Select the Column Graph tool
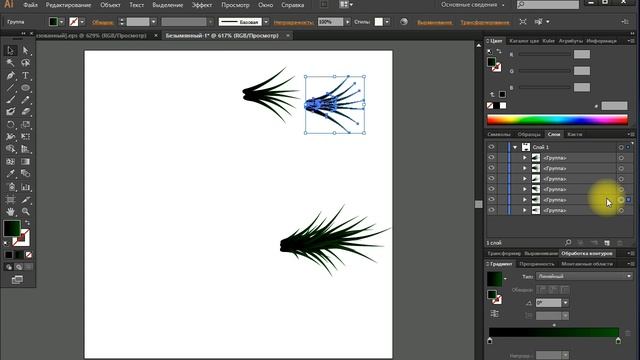 25,187
